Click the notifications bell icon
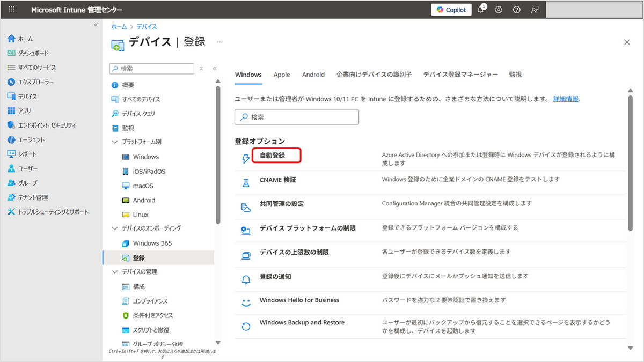644x362 pixels. pos(481,10)
